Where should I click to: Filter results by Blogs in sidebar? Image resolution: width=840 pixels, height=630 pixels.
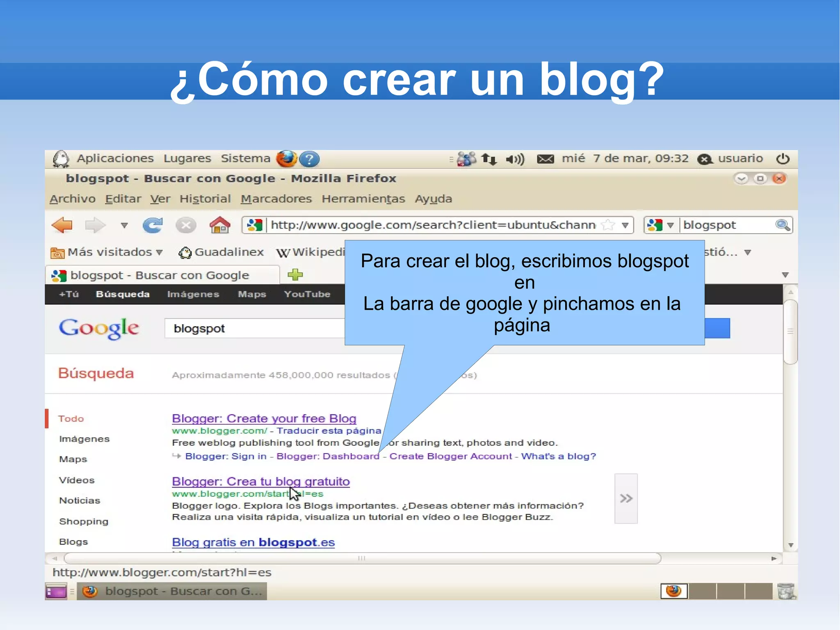click(73, 542)
